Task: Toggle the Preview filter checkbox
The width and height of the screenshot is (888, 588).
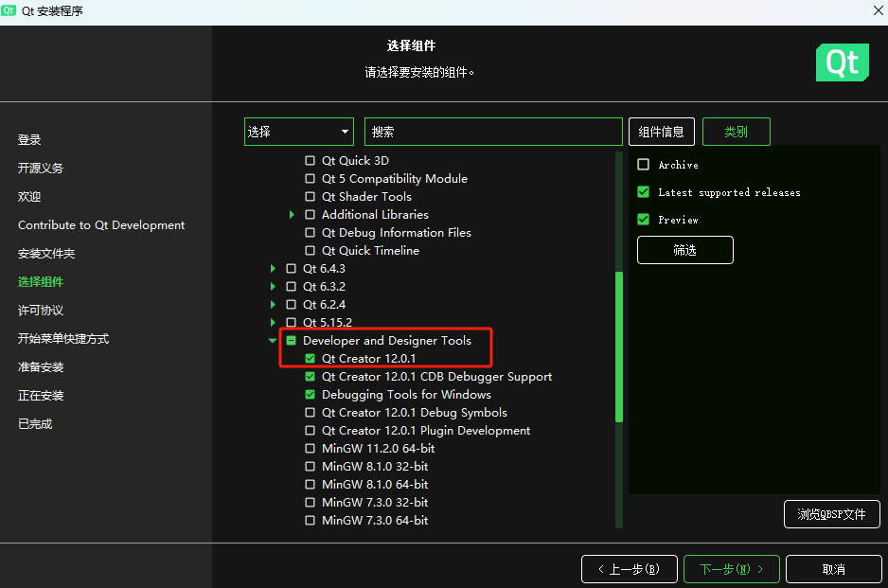Action: coord(644,220)
